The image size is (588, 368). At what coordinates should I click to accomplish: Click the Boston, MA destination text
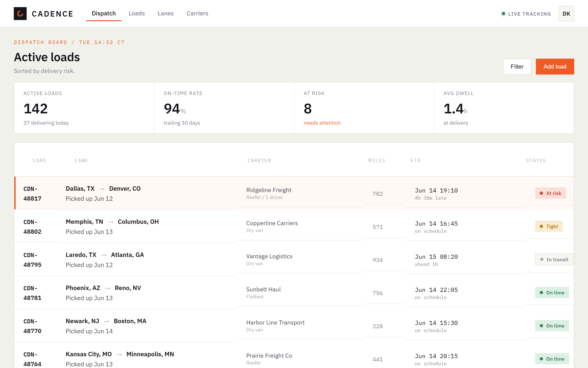coord(130,321)
